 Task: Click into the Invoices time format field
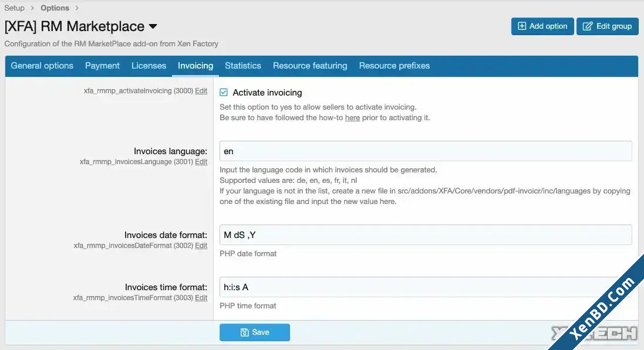pos(426,287)
